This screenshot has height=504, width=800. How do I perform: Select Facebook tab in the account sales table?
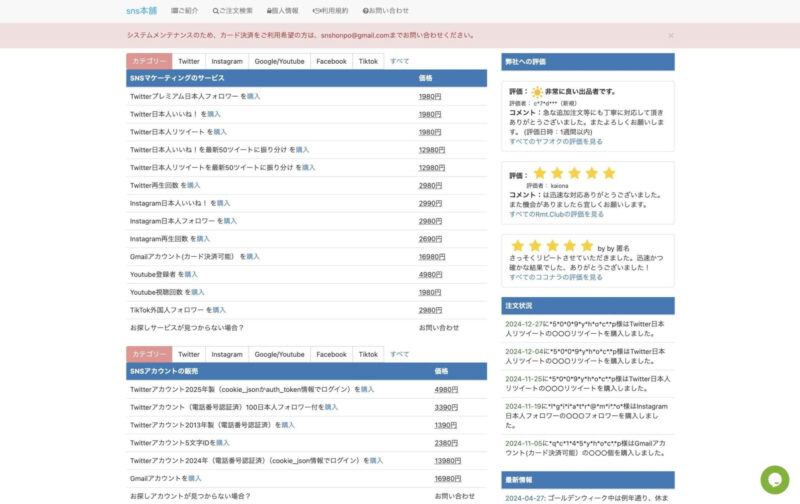coord(331,354)
